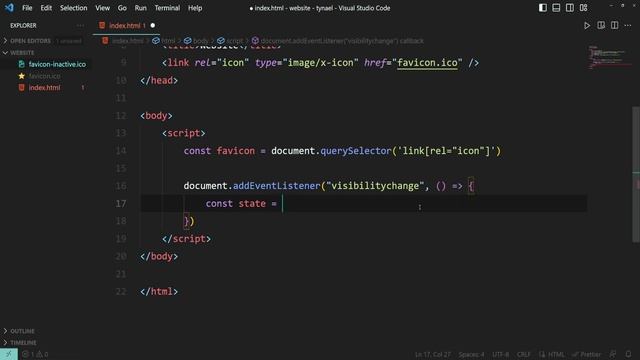The width and height of the screenshot is (640, 360).
Task: Toggle bottom panel layout icon
Action: point(556,8)
